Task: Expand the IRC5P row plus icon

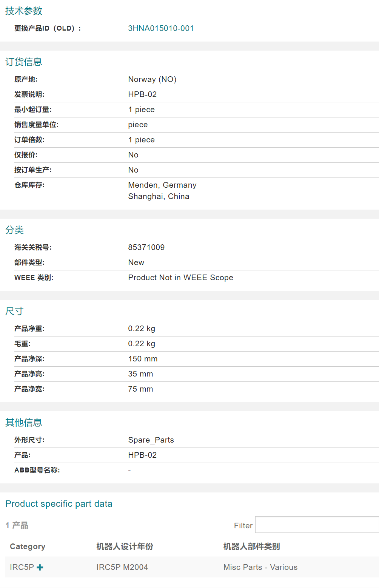Action: [x=40, y=567]
